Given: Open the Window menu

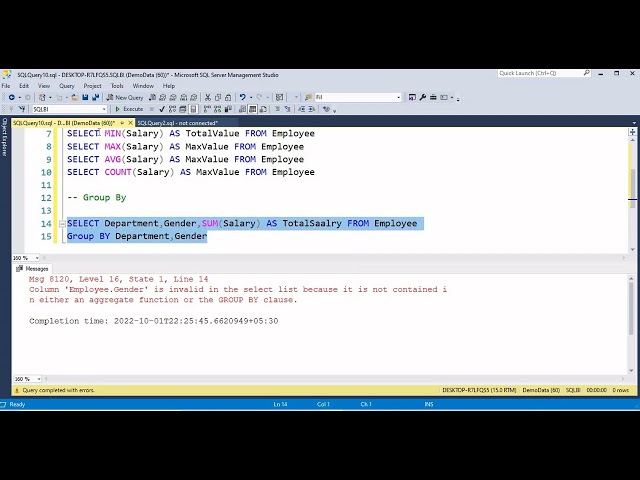Looking at the screenshot, I should [x=143, y=86].
